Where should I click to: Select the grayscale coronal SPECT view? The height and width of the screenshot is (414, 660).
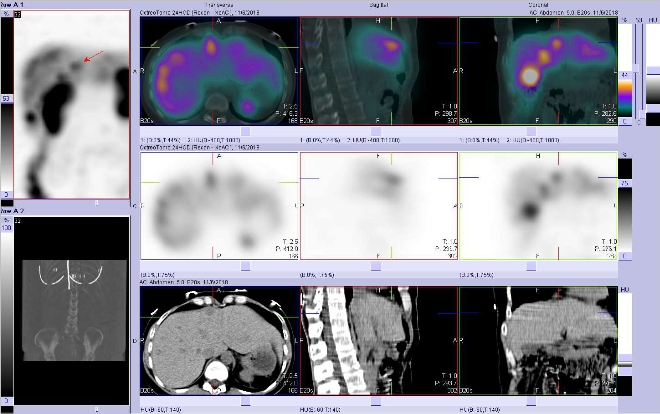pyautogui.click(x=538, y=206)
